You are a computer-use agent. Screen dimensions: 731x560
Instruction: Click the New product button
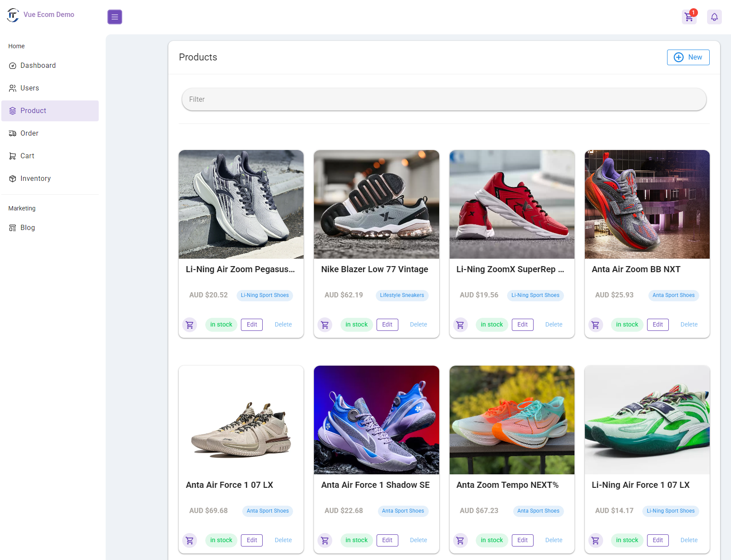click(x=688, y=57)
